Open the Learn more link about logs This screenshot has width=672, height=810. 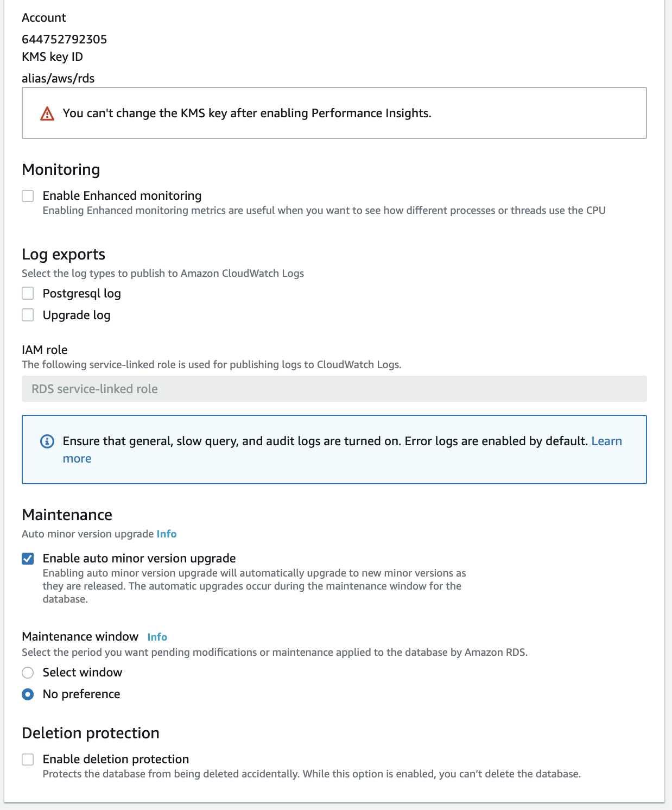click(606, 441)
